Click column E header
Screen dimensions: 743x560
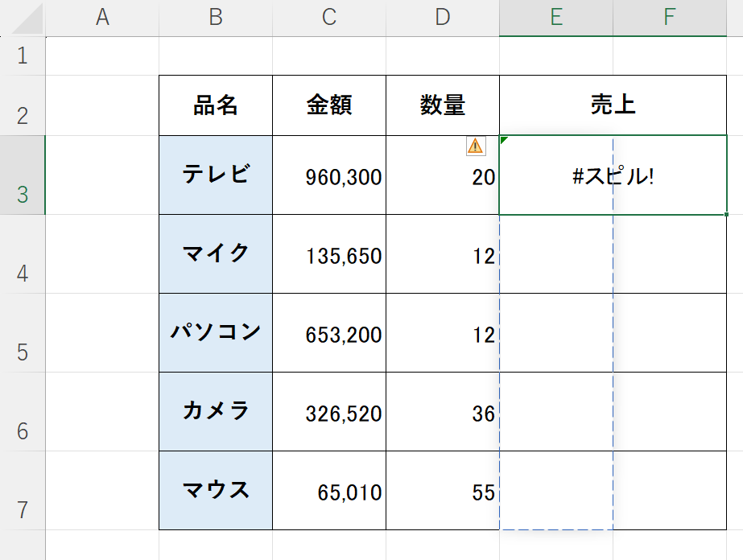tap(556, 18)
